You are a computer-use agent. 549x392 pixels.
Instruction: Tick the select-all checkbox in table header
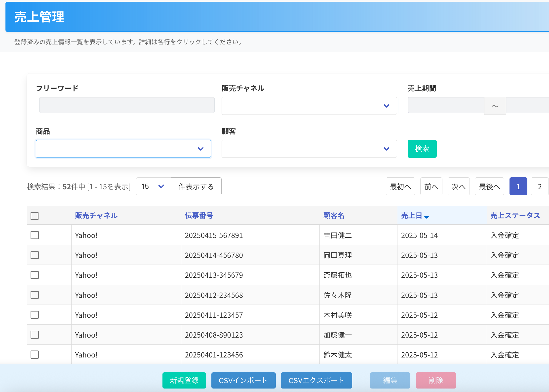tap(35, 216)
